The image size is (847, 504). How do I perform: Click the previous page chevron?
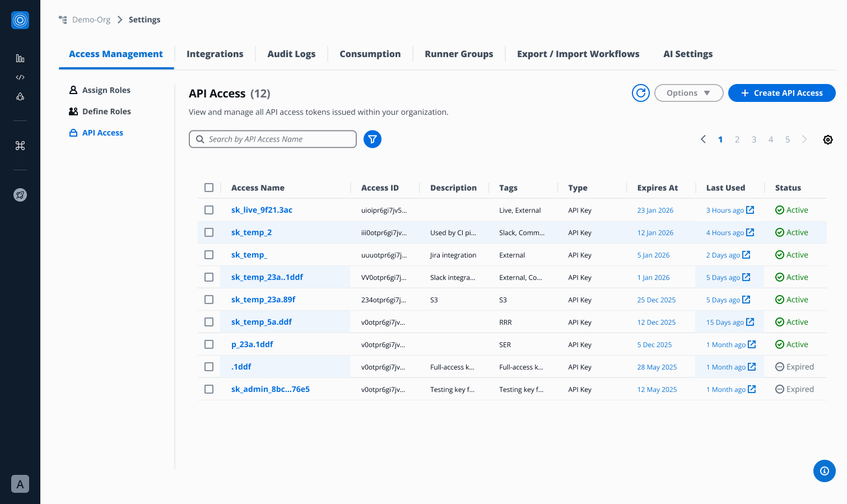pos(703,139)
